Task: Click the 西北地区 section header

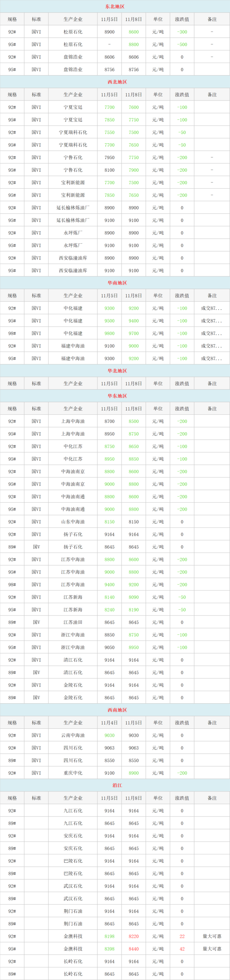Action: pyautogui.click(x=117, y=82)
